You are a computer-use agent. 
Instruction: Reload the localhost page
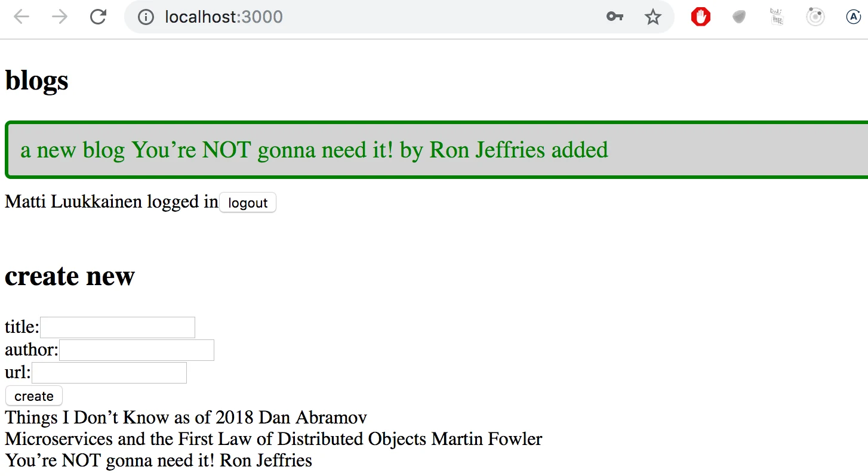(x=98, y=17)
